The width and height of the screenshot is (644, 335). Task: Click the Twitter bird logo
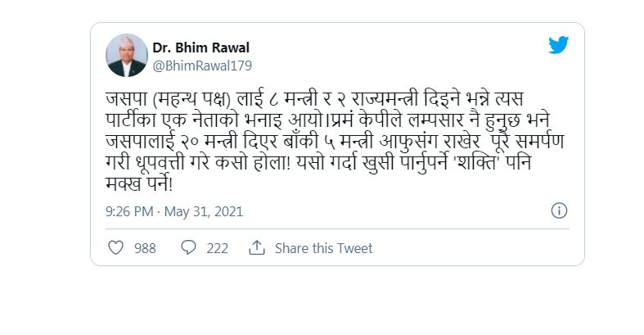(558, 46)
